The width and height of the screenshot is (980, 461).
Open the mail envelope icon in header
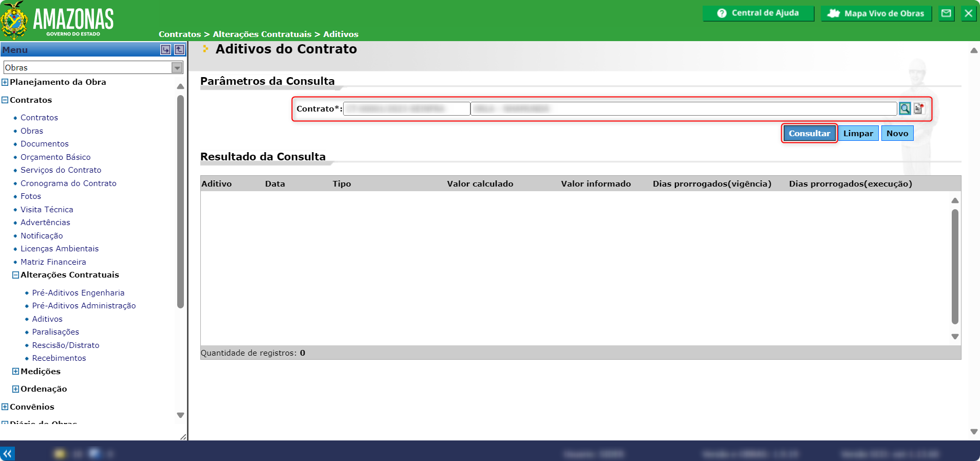point(946,13)
